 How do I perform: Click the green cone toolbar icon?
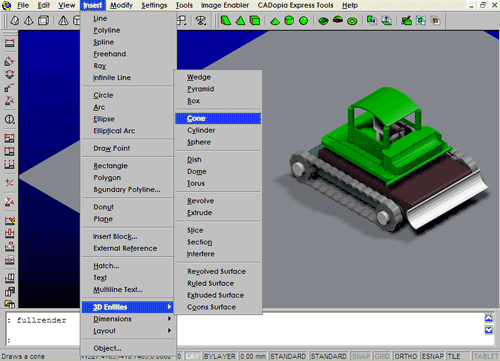275,21
